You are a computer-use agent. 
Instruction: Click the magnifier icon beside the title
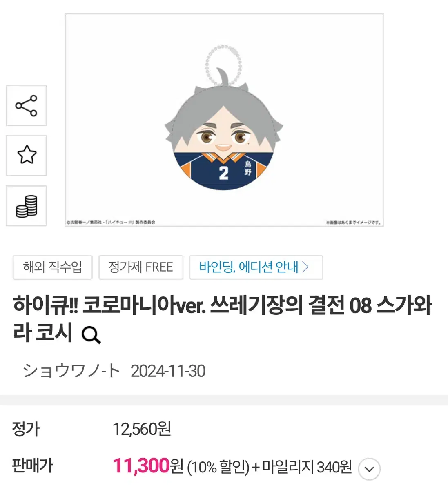pyautogui.click(x=91, y=335)
